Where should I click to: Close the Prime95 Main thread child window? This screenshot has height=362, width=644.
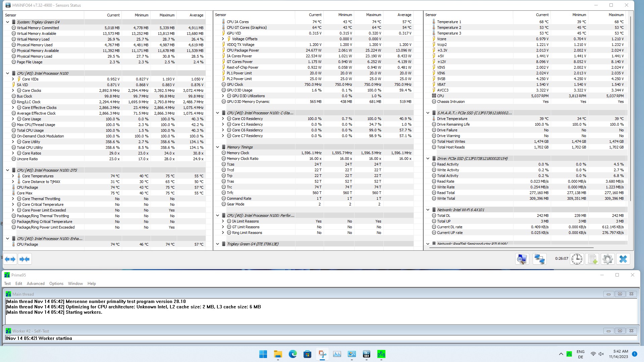pyautogui.click(x=631, y=294)
